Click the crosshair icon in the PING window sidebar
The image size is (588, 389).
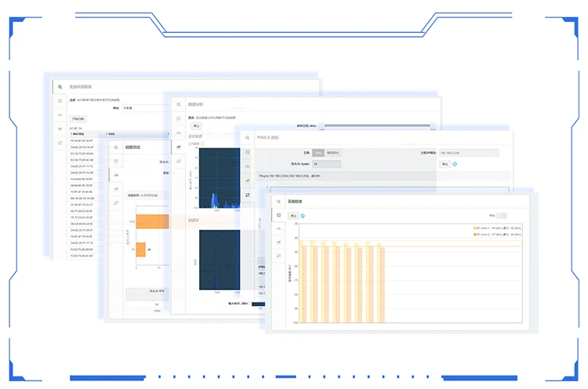coord(248,152)
